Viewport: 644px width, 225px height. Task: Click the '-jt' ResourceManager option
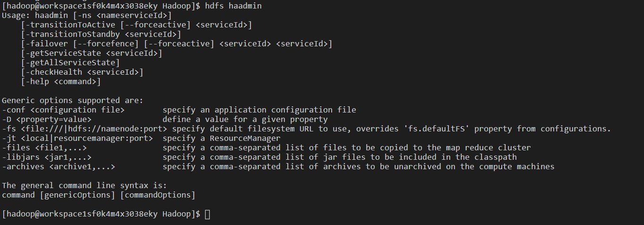coord(77,138)
